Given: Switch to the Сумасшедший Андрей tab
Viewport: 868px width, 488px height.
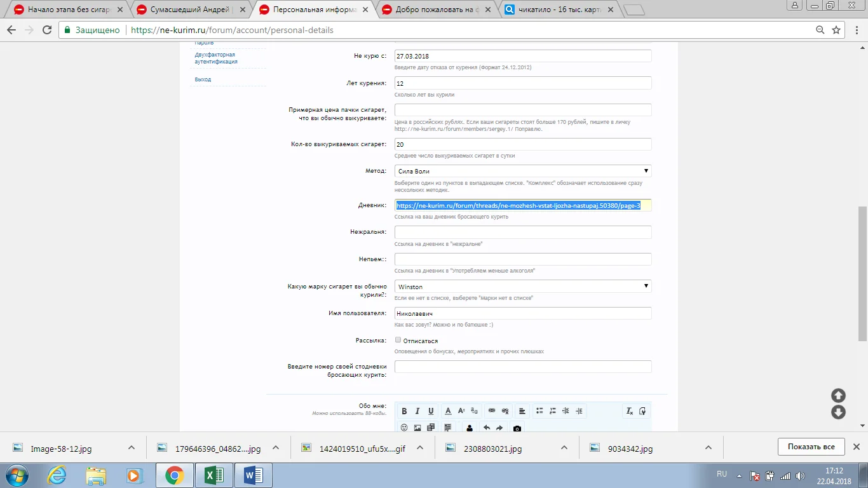Looking at the screenshot, I should (x=188, y=10).
